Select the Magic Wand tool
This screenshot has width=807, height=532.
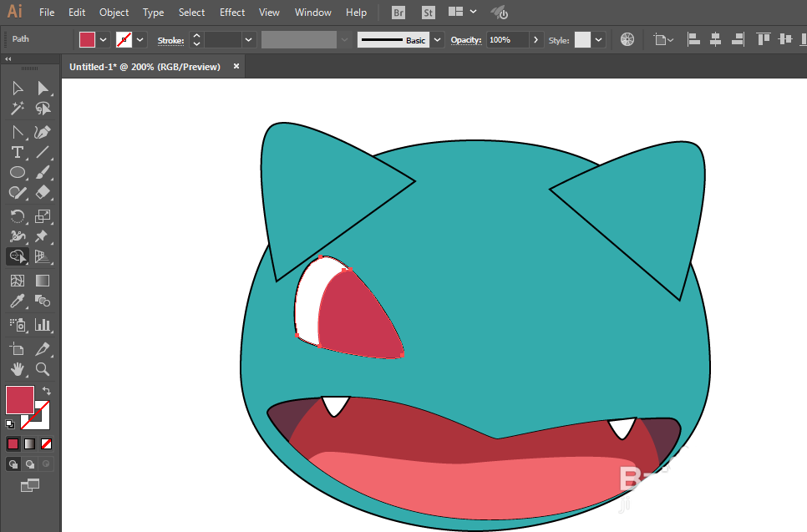[x=17, y=109]
